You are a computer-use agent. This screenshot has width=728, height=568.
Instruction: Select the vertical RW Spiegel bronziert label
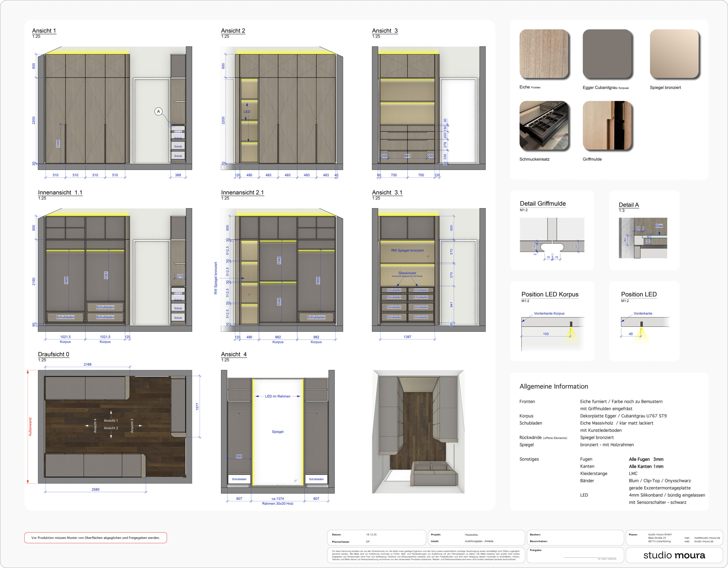coord(216,278)
